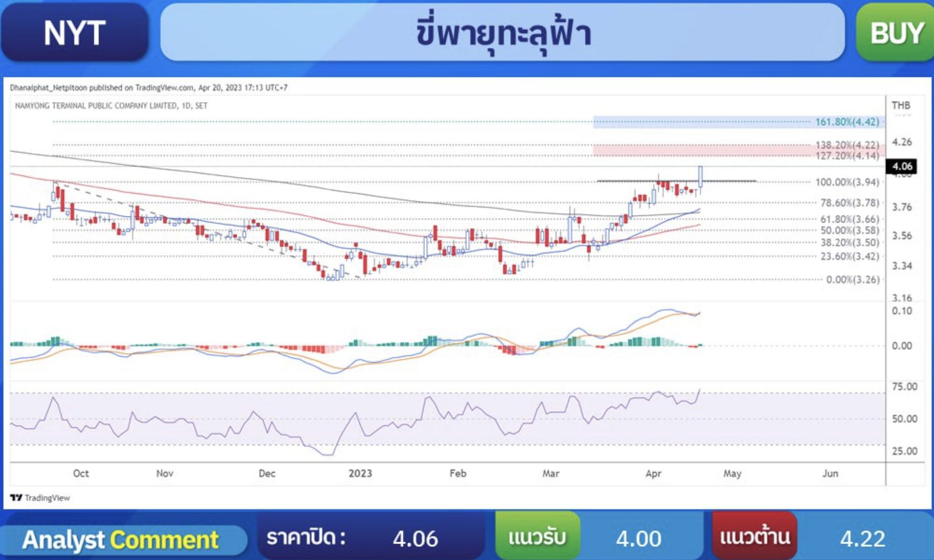Image resolution: width=934 pixels, height=560 pixels.
Task: Click the pink 127.20–138.20% resistance zone band
Action: coord(739,150)
